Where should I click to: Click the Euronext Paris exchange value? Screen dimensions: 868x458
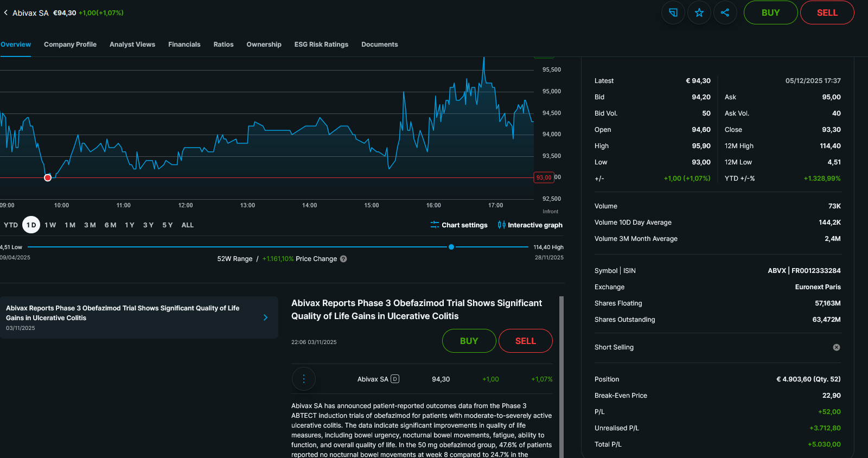pos(818,287)
